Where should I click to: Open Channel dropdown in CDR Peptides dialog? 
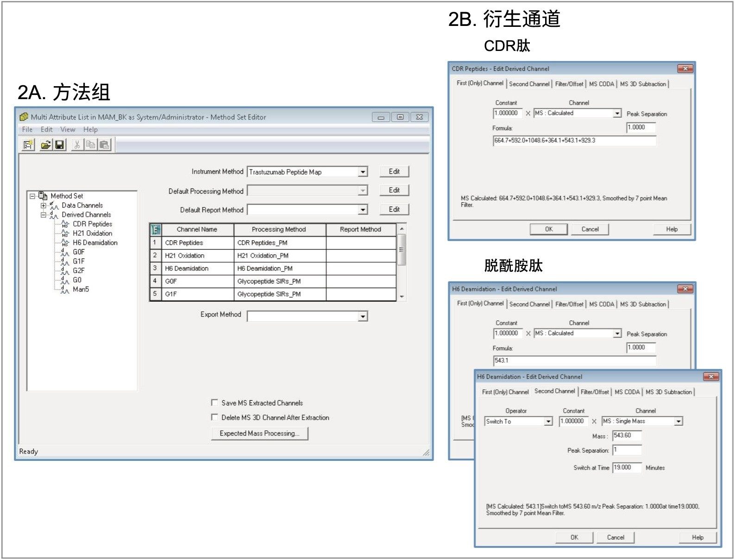tap(617, 113)
